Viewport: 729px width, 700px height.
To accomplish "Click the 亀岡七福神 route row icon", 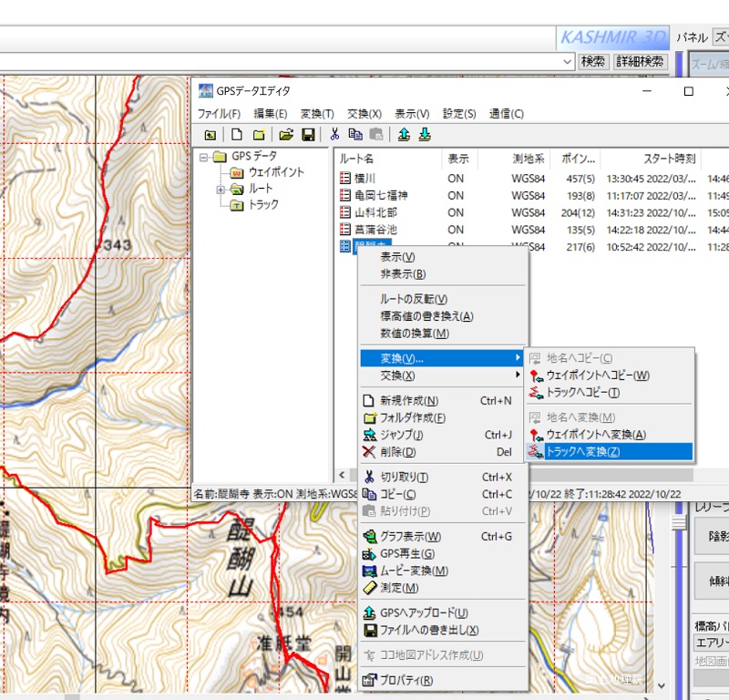I will click(x=345, y=195).
